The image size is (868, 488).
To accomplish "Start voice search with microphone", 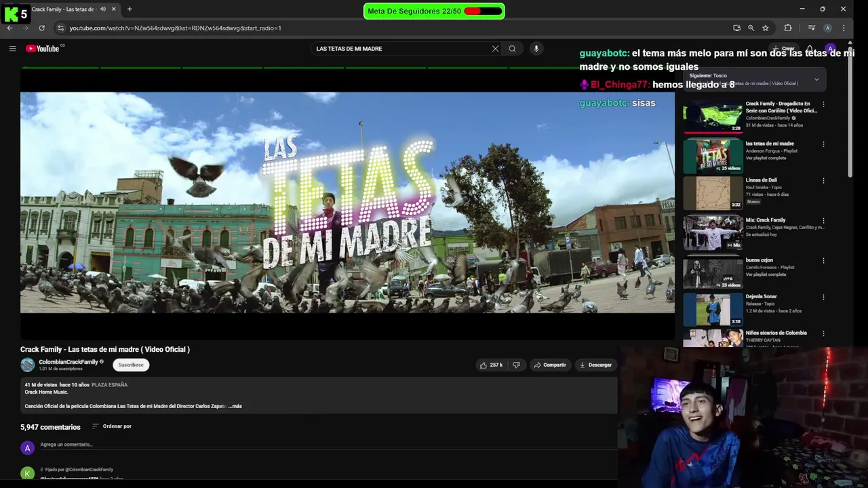I will tap(536, 49).
